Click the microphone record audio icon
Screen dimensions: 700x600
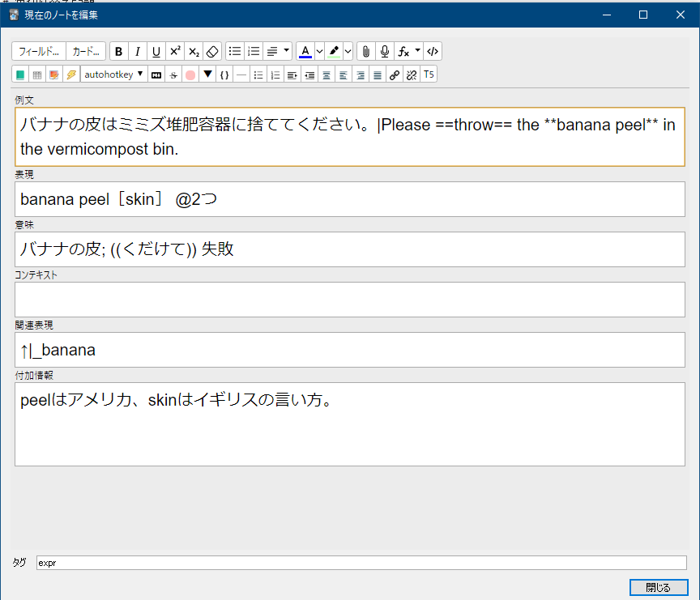[385, 51]
